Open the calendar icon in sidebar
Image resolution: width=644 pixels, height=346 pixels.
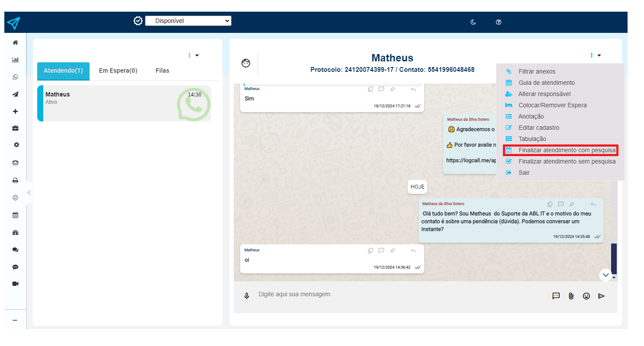(16, 215)
